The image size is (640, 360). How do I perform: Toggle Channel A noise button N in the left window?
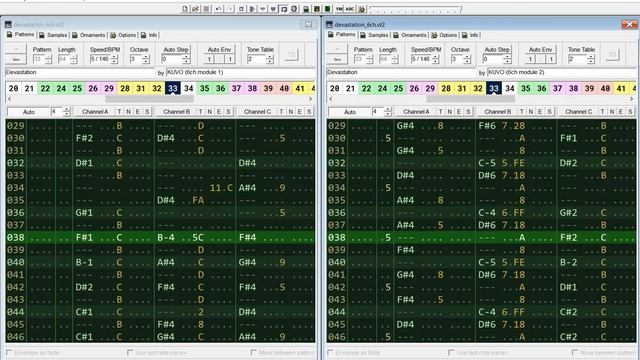(x=129, y=111)
